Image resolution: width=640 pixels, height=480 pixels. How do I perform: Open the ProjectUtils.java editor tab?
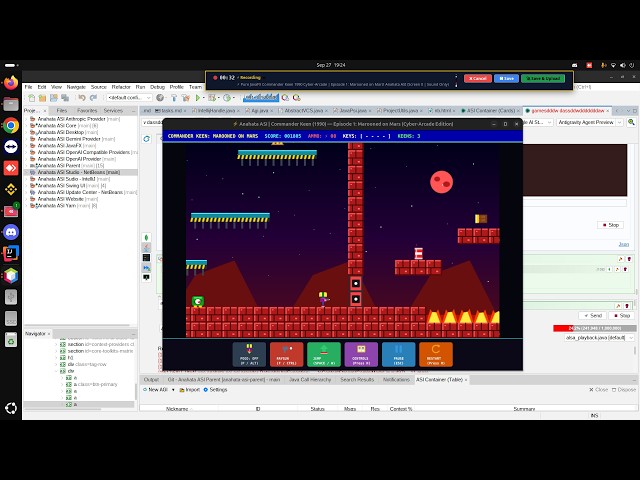pyautogui.click(x=400, y=111)
